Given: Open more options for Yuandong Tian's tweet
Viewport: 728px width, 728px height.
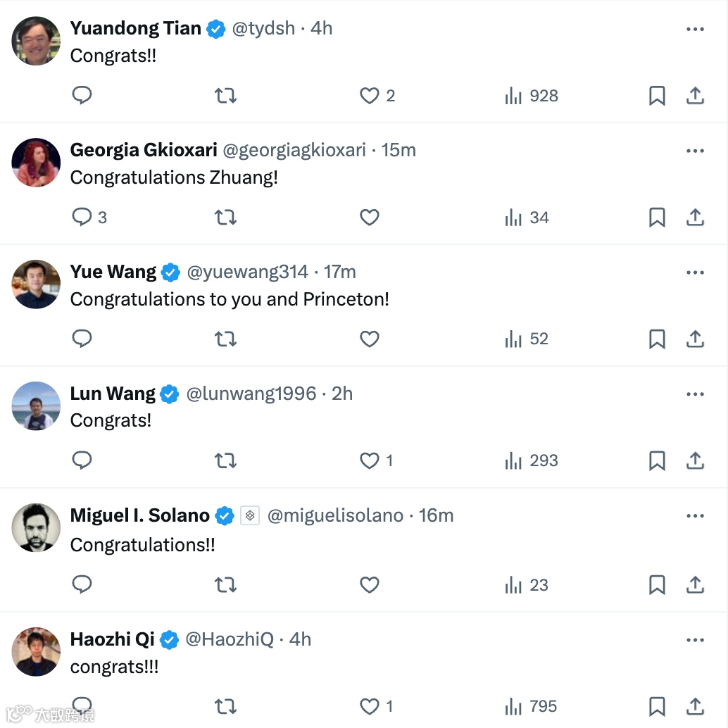Looking at the screenshot, I should [x=695, y=29].
